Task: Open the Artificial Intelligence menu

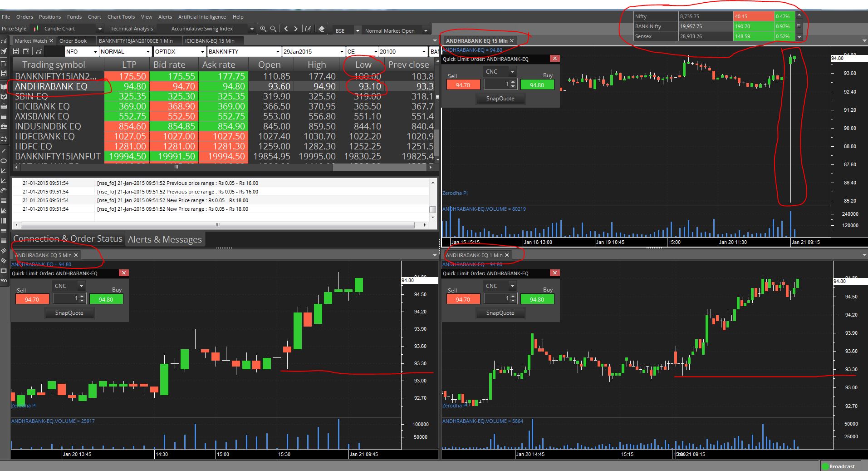Action: [202, 17]
